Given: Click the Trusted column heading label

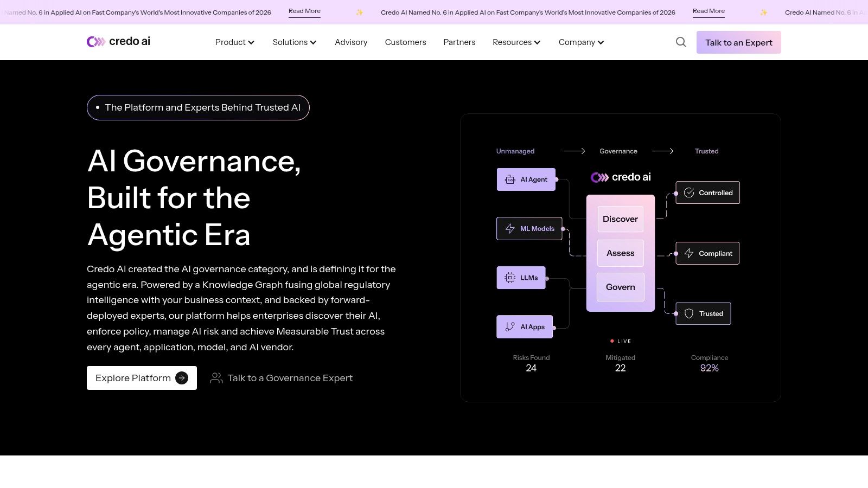Looking at the screenshot, I should (706, 151).
